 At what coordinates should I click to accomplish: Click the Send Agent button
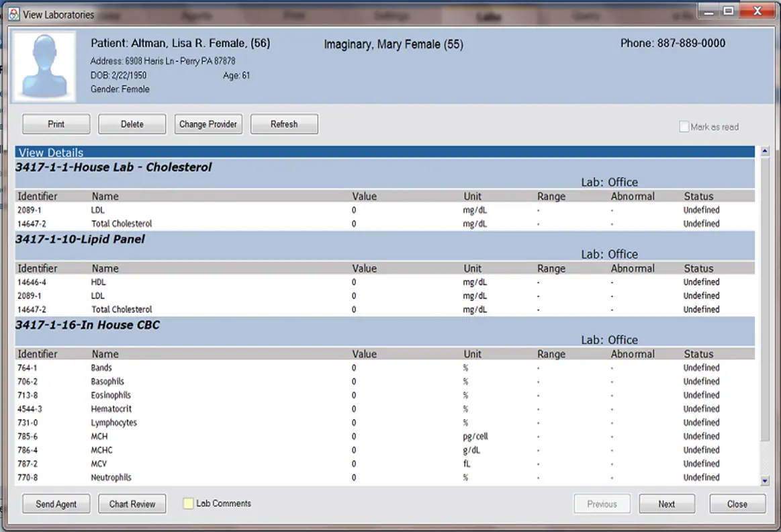[x=56, y=504]
